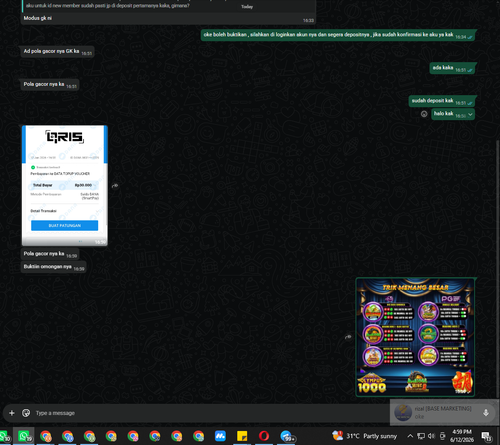Select Pola gacor nya ka sent 16:59
The image size is (500, 445).
tap(50, 254)
